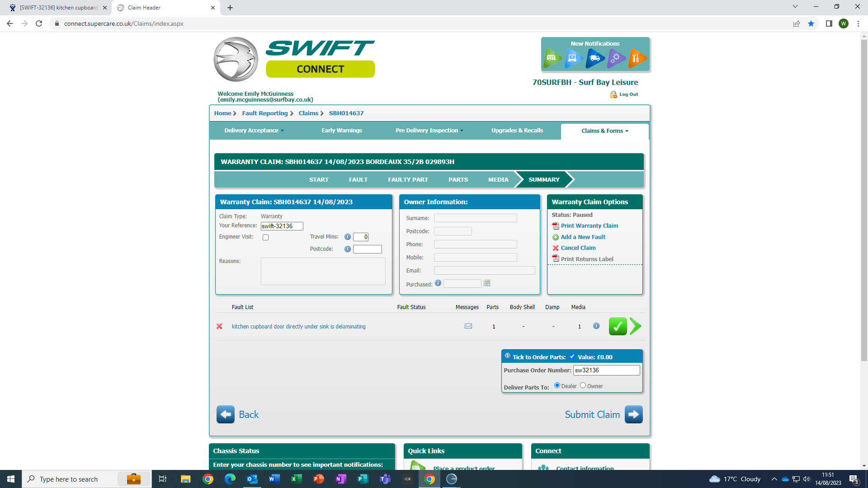The image size is (868, 488).
Task: Click the blue Submit Claim arrow icon
Action: pos(633,414)
